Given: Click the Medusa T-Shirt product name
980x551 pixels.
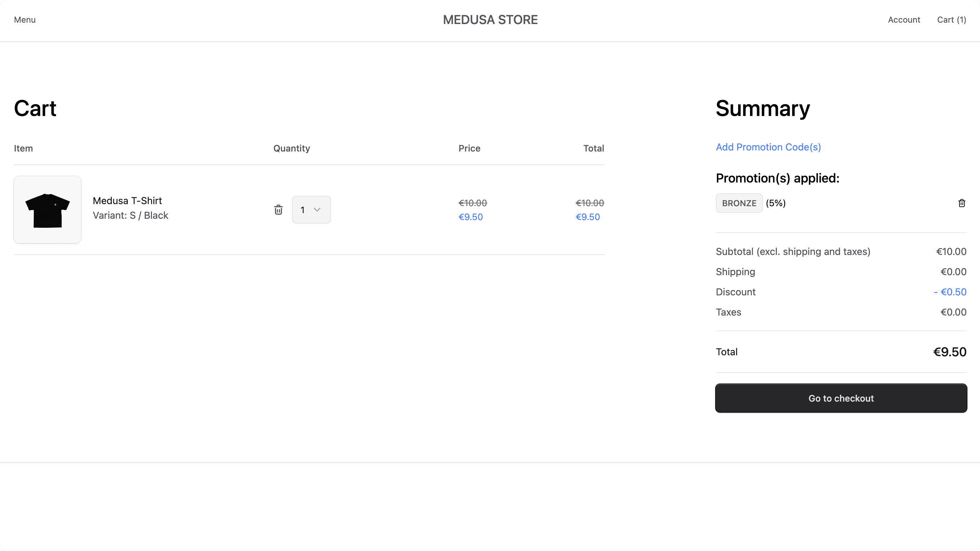Looking at the screenshot, I should [x=127, y=201].
